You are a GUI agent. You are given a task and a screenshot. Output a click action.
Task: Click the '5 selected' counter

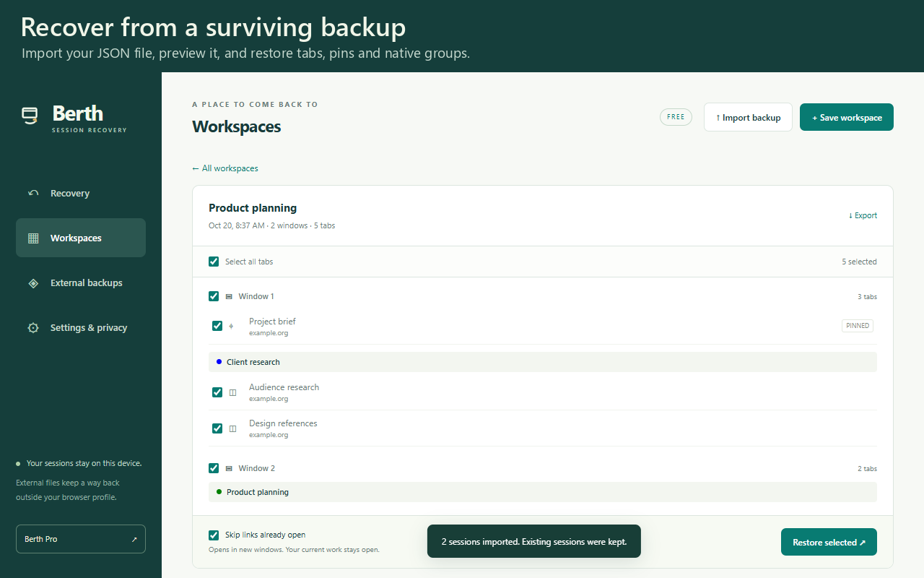[x=859, y=262]
